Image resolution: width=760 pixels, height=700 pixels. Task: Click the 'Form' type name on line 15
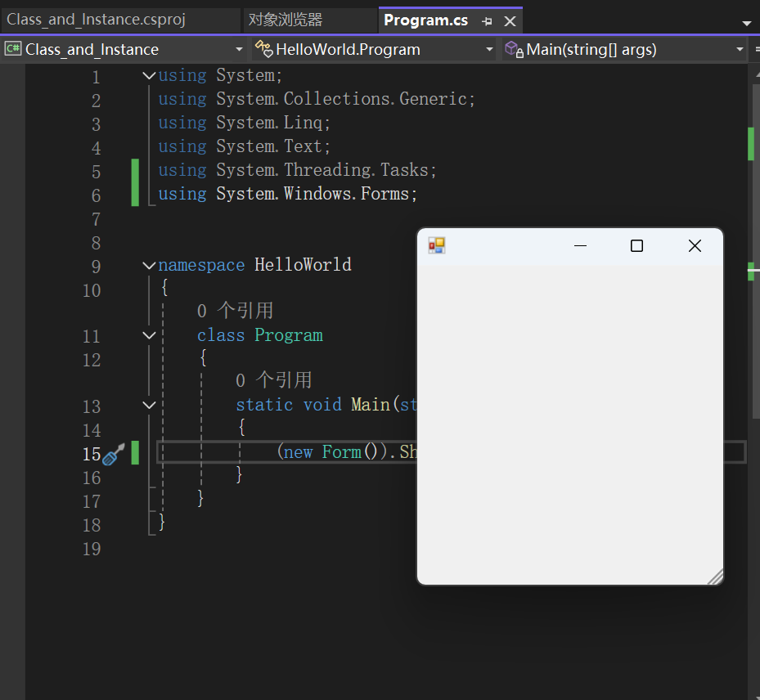click(x=342, y=452)
